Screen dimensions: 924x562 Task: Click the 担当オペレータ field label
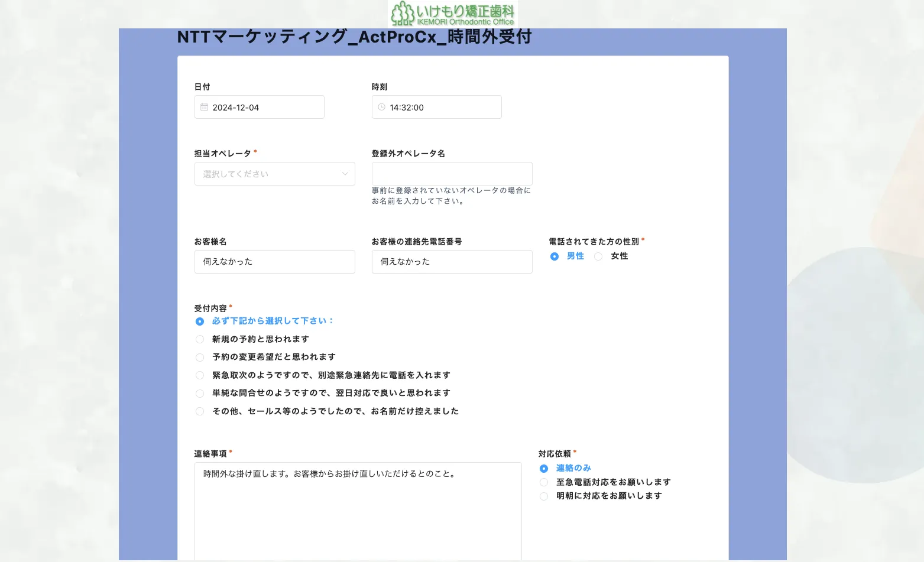coord(223,154)
